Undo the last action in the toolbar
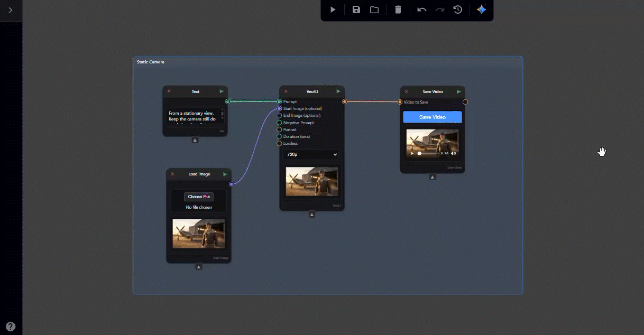The image size is (644, 335). point(421,10)
